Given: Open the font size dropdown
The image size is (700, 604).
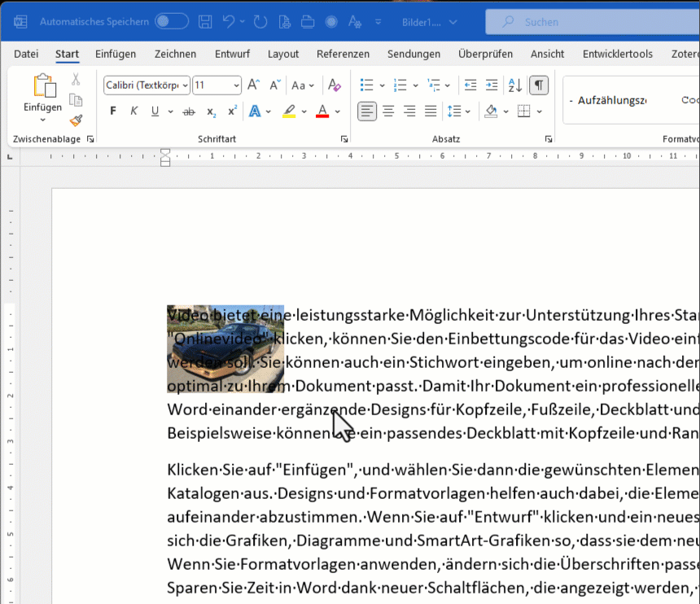Looking at the screenshot, I should pos(237,85).
